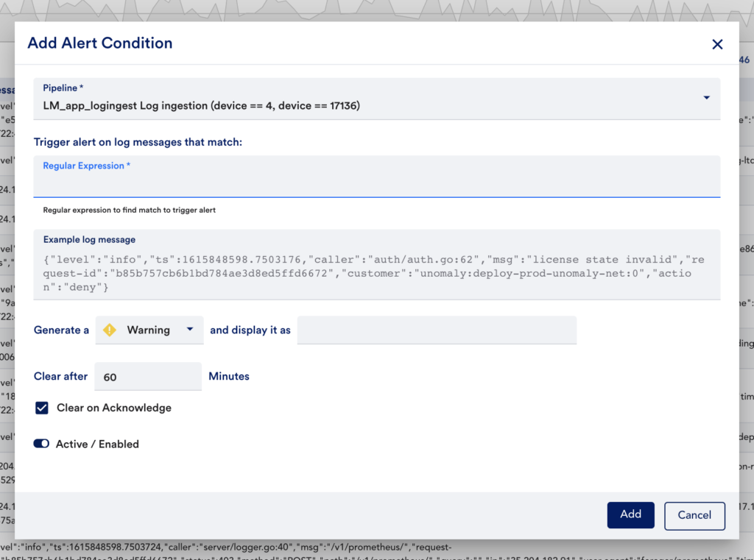The width and height of the screenshot is (754, 560).
Task: Click the Minutes label
Action: click(229, 376)
